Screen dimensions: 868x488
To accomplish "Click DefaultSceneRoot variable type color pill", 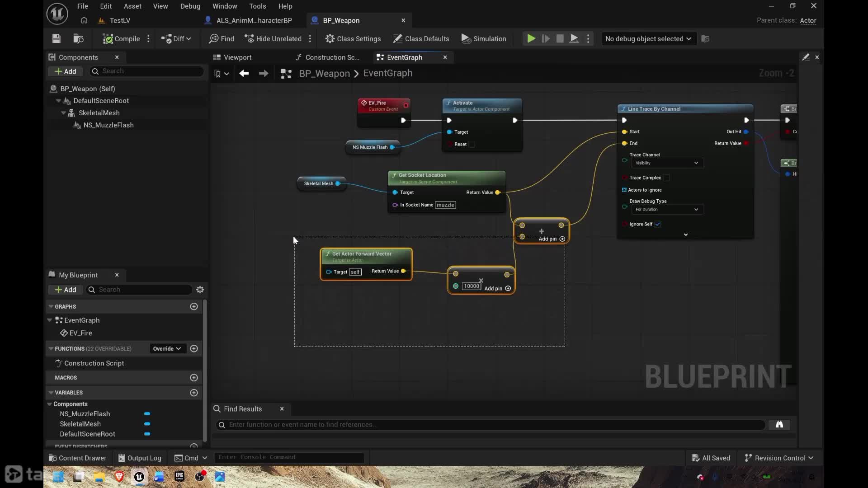I will click(x=147, y=434).
